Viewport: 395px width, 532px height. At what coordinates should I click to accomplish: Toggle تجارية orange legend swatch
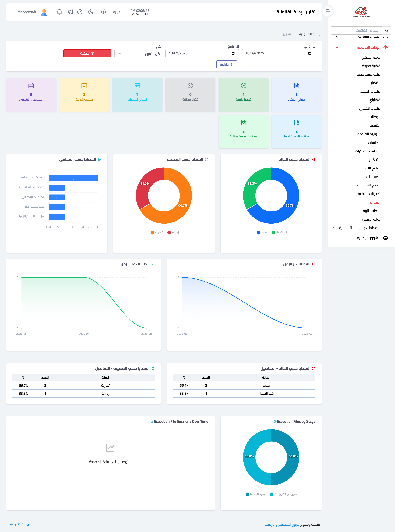pyautogui.click(x=152, y=232)
